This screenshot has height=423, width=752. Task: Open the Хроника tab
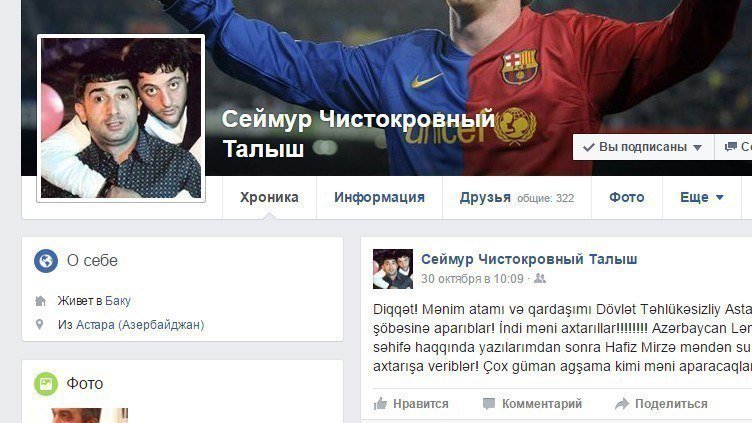269,198
